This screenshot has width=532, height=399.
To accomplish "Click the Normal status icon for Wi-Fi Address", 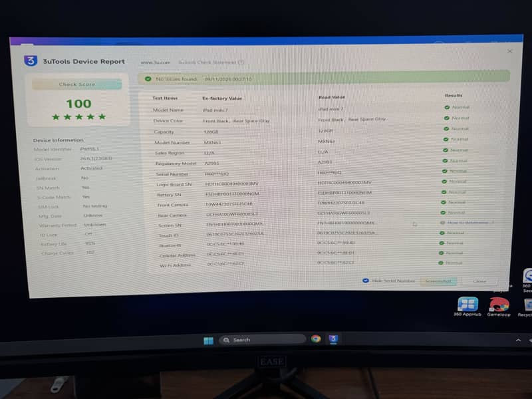I will [x=441, y=263].
